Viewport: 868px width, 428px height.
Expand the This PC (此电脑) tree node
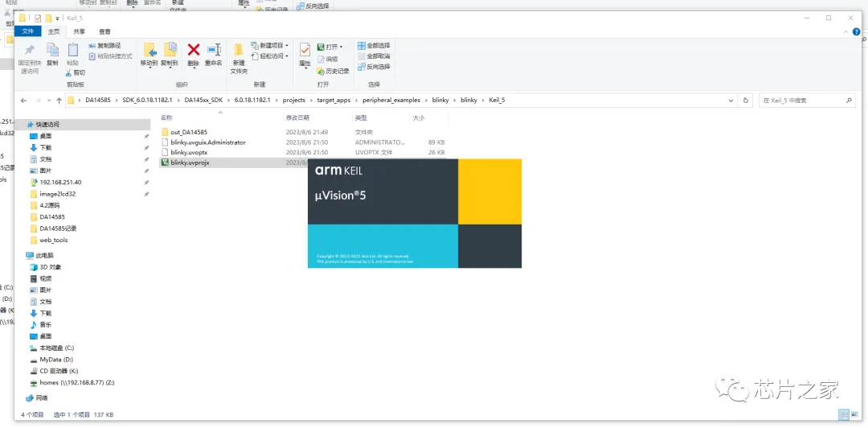[x=22, y=255]
